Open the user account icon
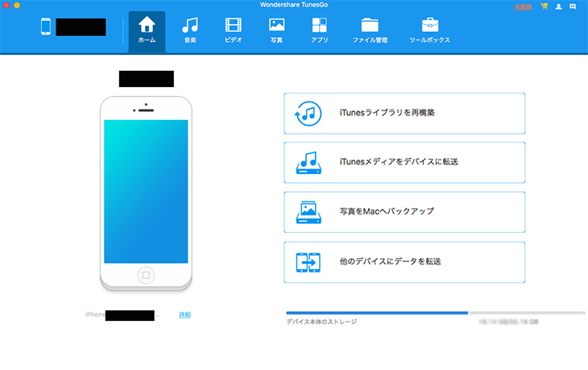This screenshot has width=588, height=370. 558,6
